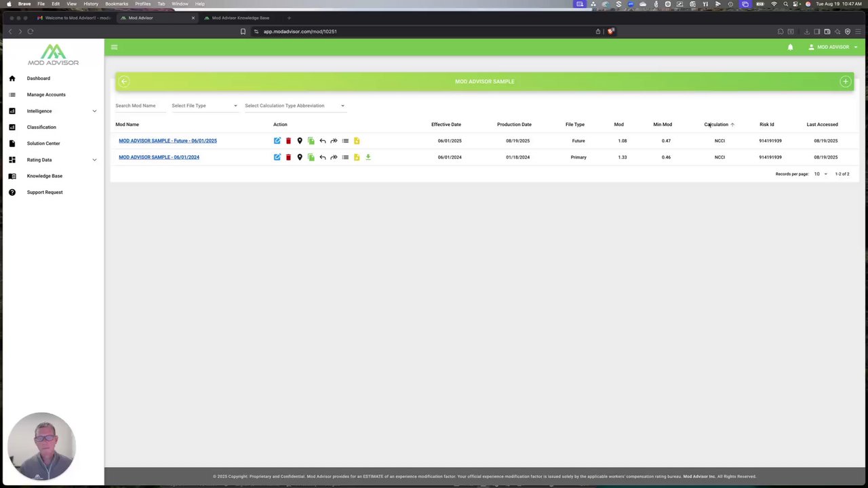Click green copy icon for the 06/01/2024 mod
868x488 pixels.
pos(311,157)
